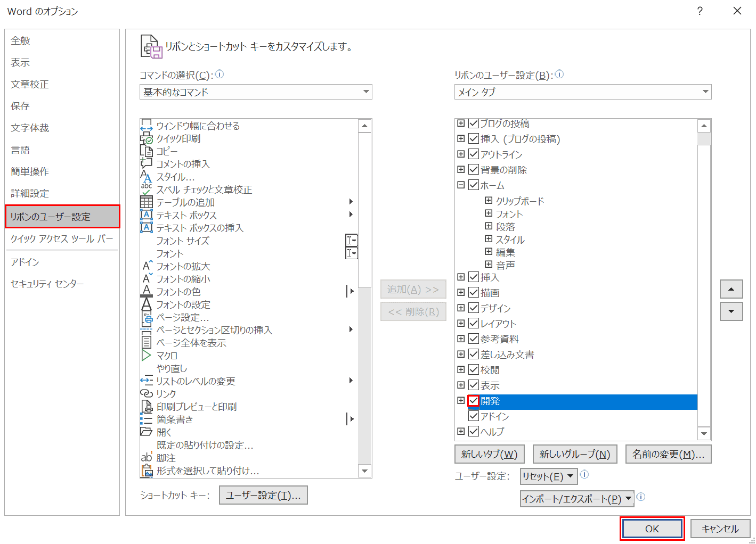The width and height of the screenshot is (756, 544).
Task: Click the テーブルの追加 grid icon
Action: coord(147,202)
